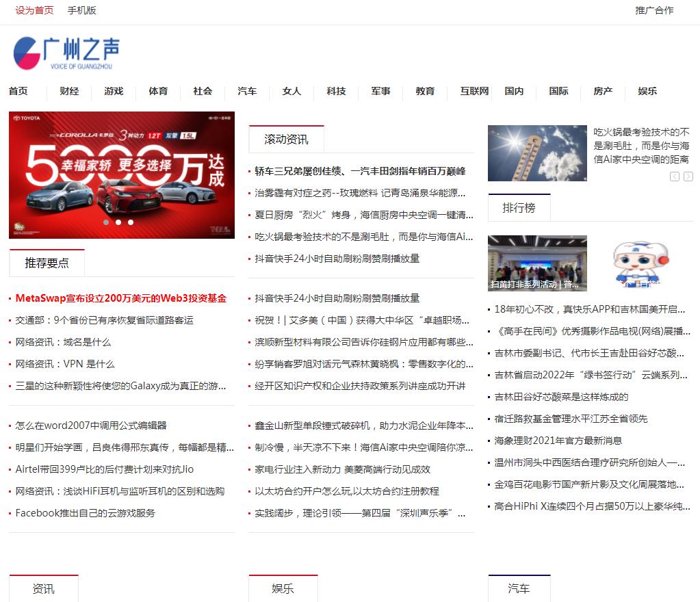Open the 汽车 section heading at bottom

point(519,589)
